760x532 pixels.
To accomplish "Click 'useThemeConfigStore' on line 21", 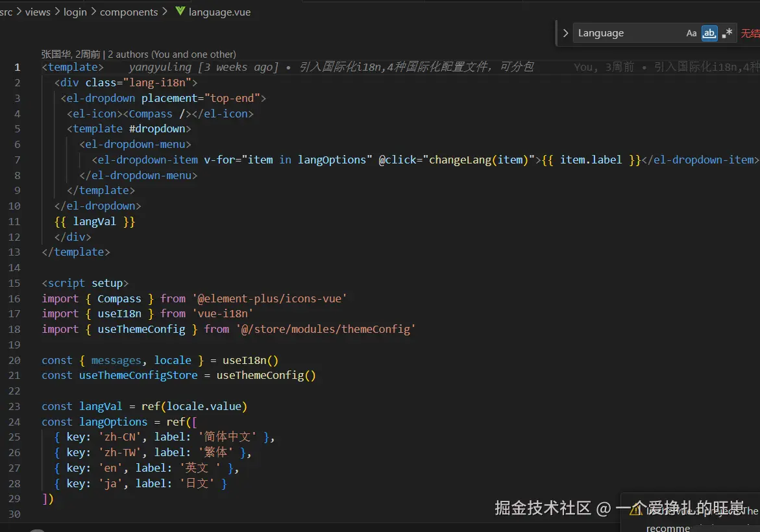I will [x=138, y=376].
